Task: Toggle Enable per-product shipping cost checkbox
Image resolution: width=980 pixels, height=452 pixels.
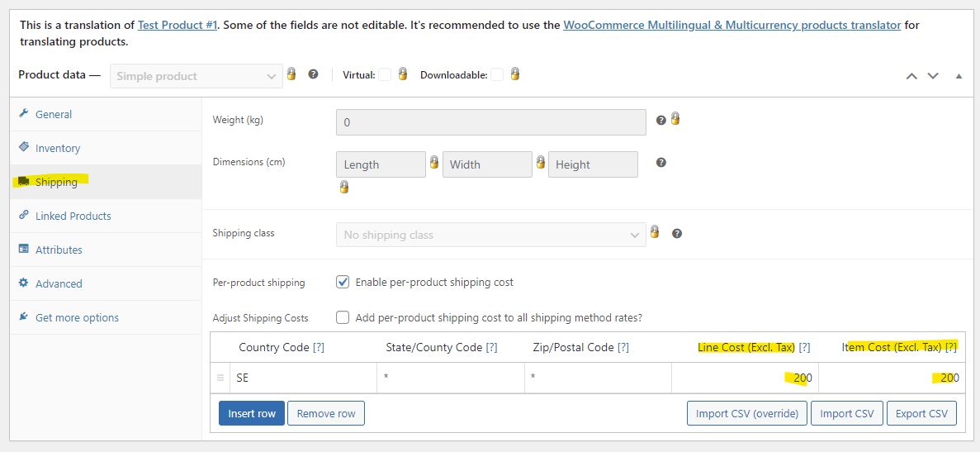Action: pos(343,282)
